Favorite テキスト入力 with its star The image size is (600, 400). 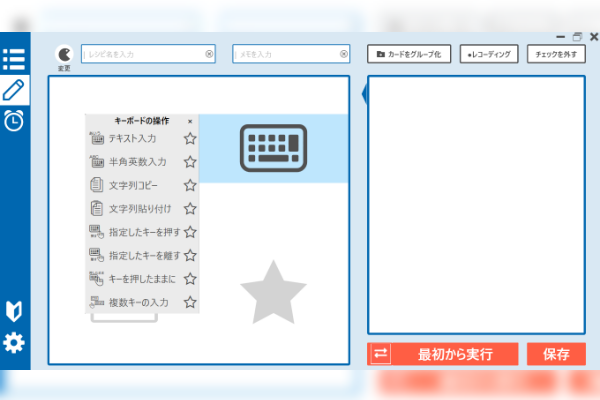coord(190,139)
